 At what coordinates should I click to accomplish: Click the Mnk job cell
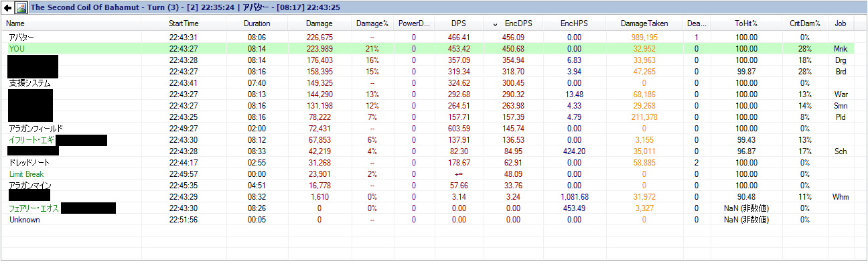[841, 49]
